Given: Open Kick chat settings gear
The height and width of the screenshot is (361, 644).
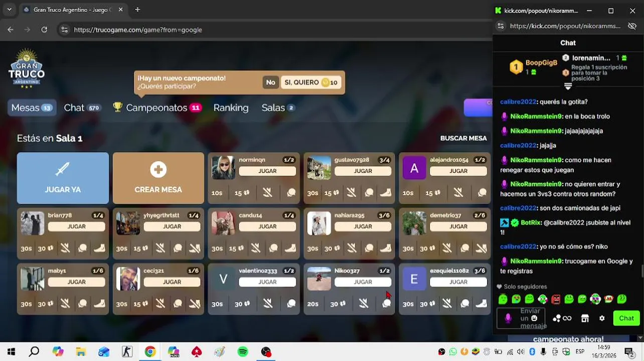Looking at the screenshot, I should tap(602, 318).
